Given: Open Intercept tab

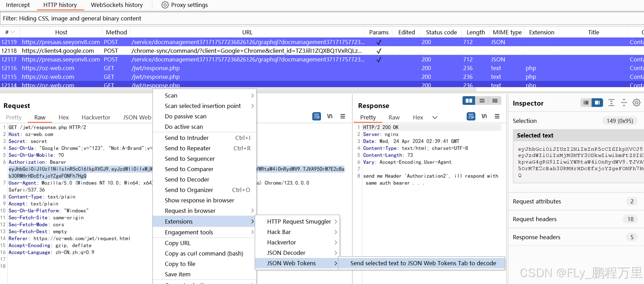Looking at the screenshot, I should point(18,5).
